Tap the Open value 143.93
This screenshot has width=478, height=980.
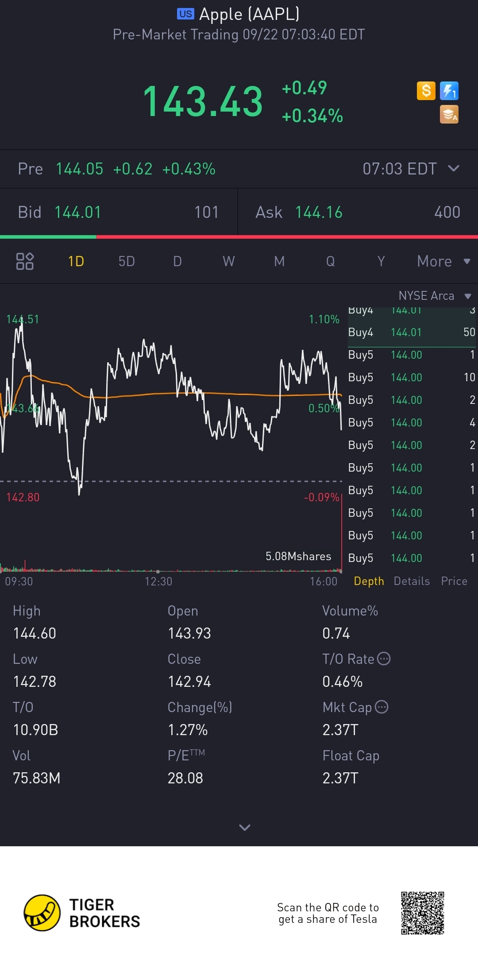pos(189,633)
